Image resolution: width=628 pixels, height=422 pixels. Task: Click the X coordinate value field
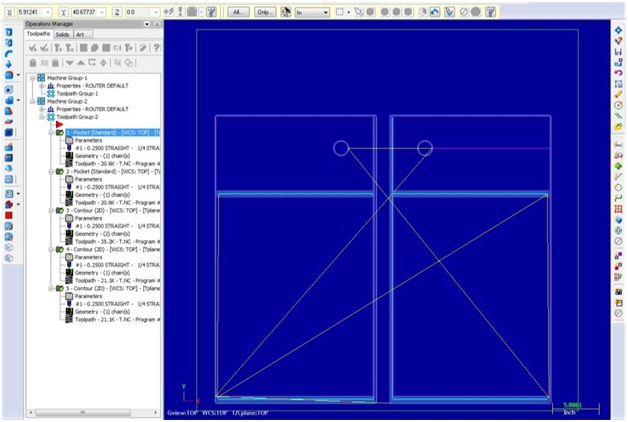[30, 12]
